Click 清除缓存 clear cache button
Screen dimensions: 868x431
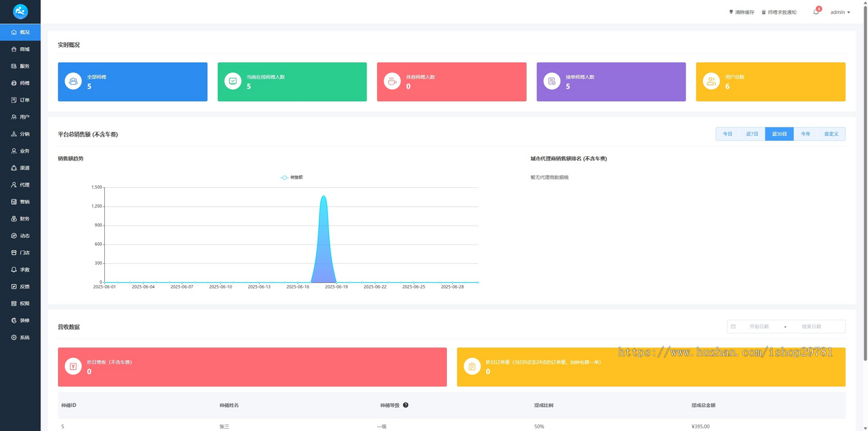(741, 12)
